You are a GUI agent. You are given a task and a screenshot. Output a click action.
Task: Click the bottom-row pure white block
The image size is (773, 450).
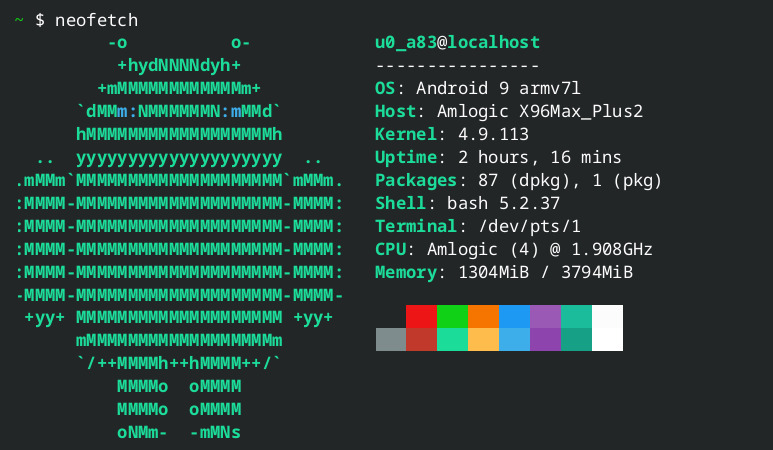tap(607, 340)
